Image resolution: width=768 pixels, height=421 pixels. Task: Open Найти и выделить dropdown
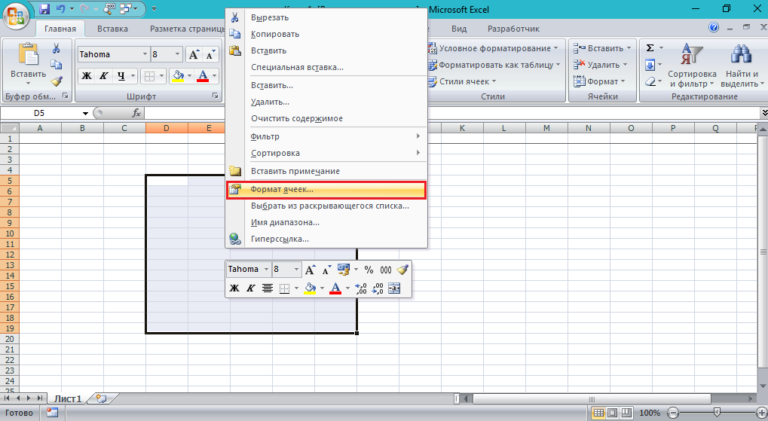(742, 66)
